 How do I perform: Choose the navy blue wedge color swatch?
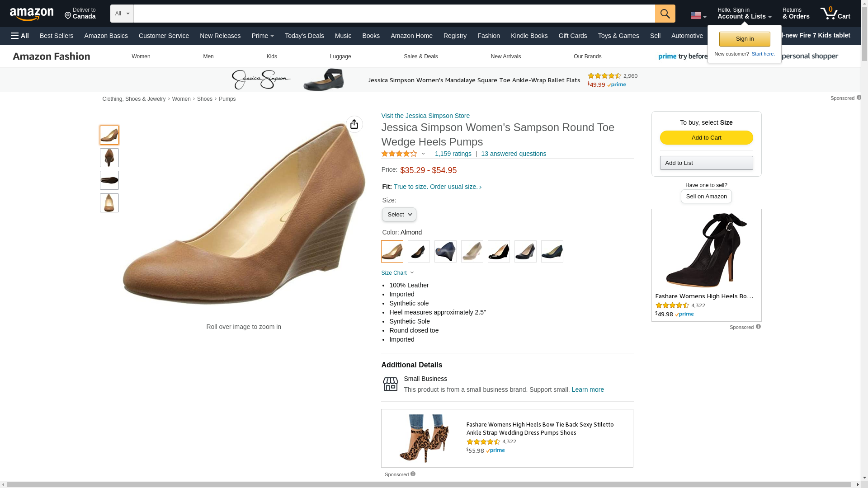[x=445, y=251]
